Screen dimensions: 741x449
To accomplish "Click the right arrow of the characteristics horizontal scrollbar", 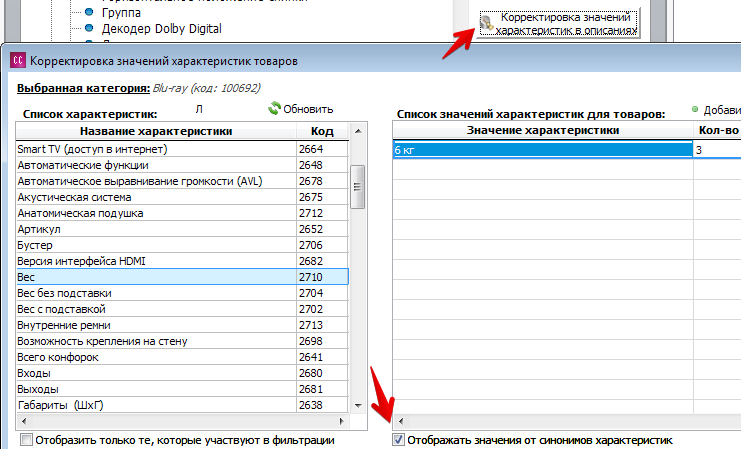I will tap(342, 421).
